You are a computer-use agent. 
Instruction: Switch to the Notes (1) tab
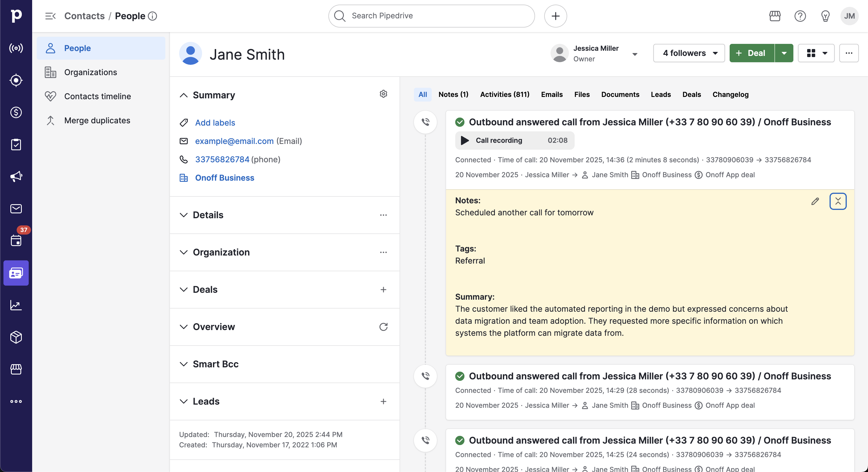(453, 95)
